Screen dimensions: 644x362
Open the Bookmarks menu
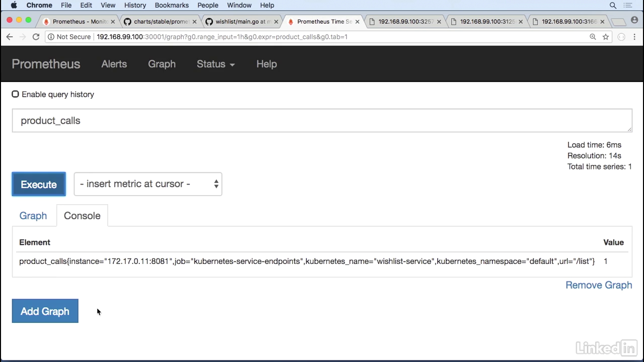[x=172, y=5]
